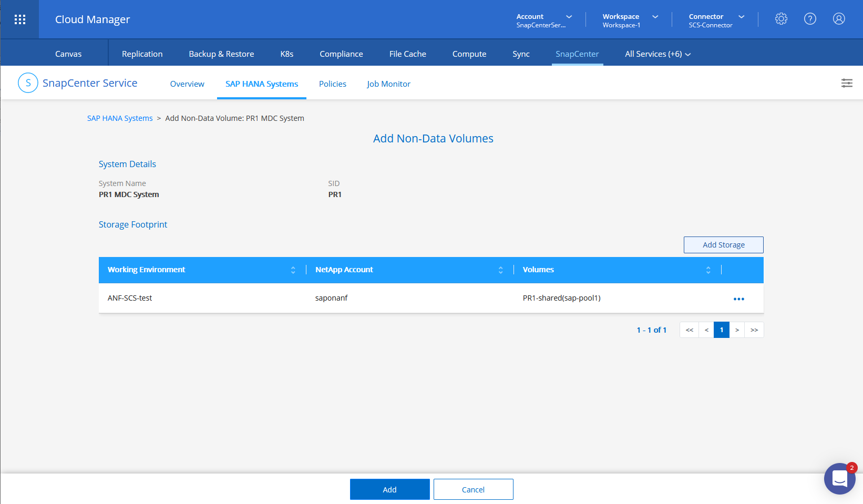Select page 1 in pagination
863x504 pixels.
click(722, 330)
